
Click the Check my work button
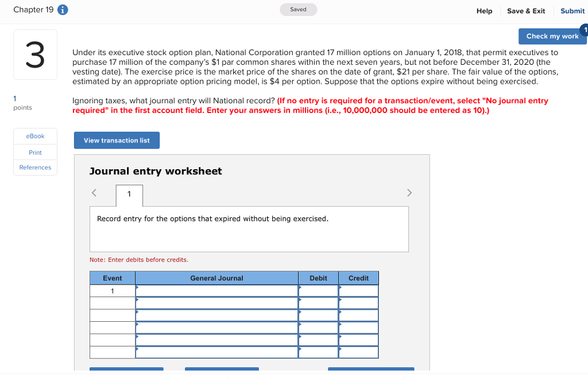[x=552, y=36]
